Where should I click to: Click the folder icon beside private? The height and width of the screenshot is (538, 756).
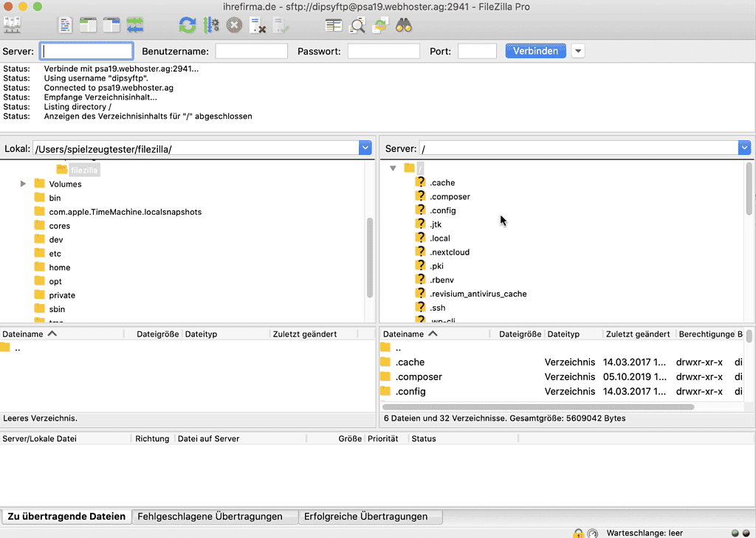[40, 295]
